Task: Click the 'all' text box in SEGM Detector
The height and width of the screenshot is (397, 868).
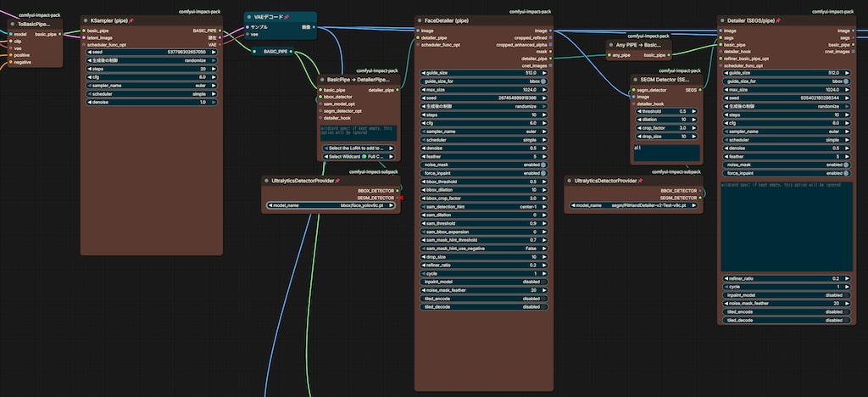Action: [x=666, y=153]
